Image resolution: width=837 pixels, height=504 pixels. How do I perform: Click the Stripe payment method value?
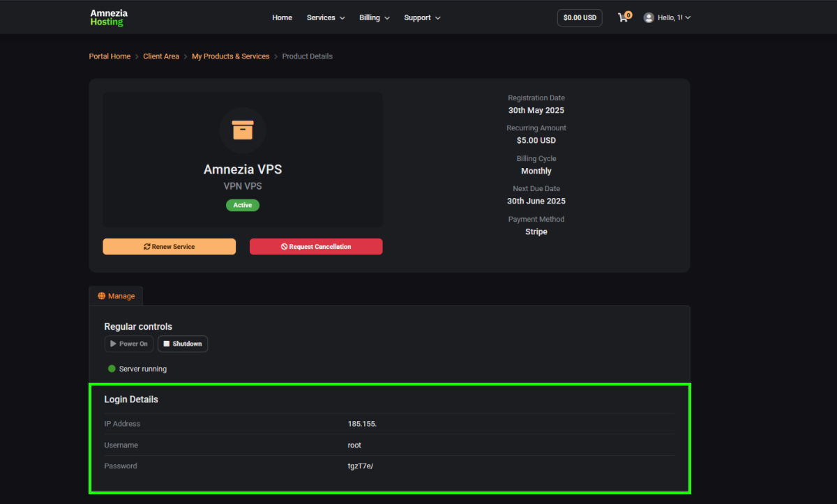point(536,231)
